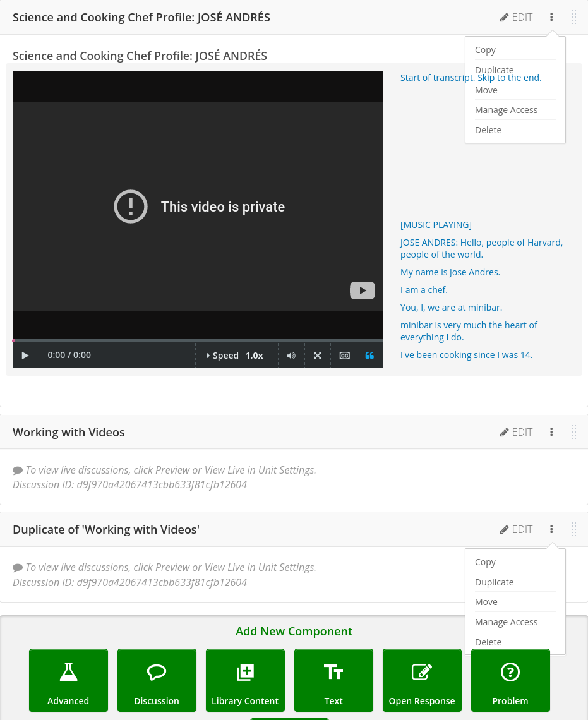The width and height of the screenshot is (588, 720).
Task: Add a Problem component
Action: coord(510,680)
